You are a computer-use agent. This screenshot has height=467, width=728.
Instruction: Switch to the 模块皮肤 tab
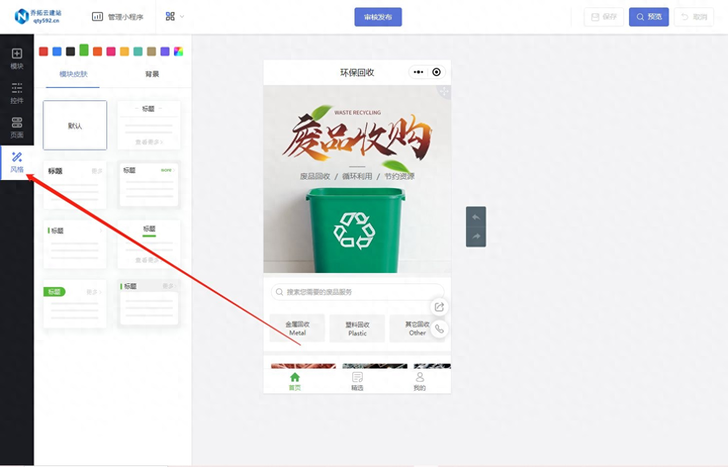point(73,74)
